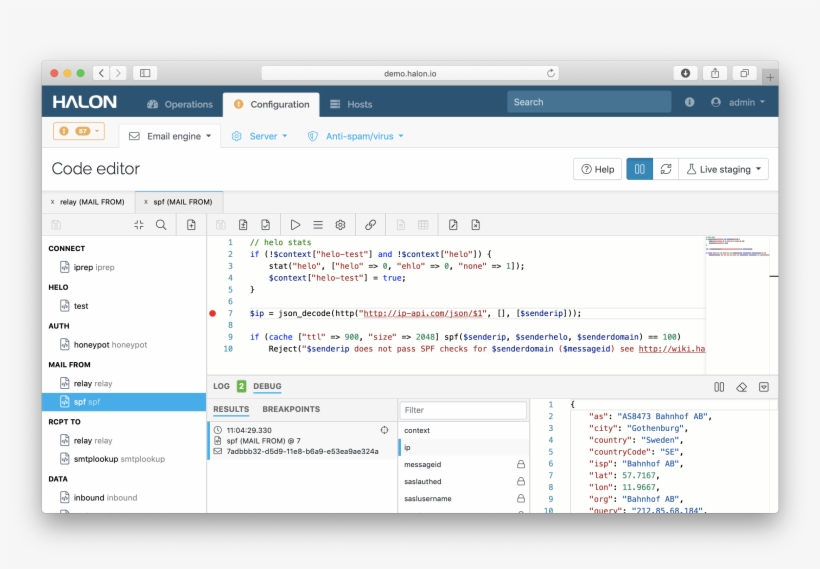Select the RESULTS subtab

click(231, 409)
